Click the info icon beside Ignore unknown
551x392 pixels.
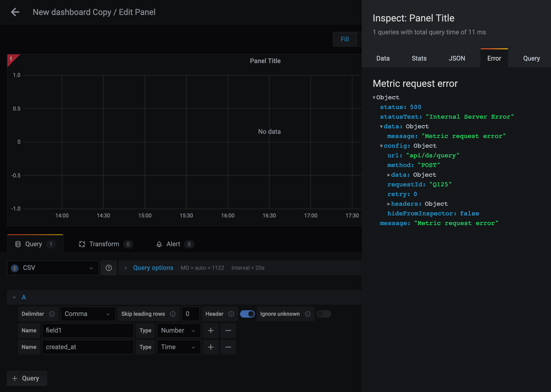[x=308, y=314]
